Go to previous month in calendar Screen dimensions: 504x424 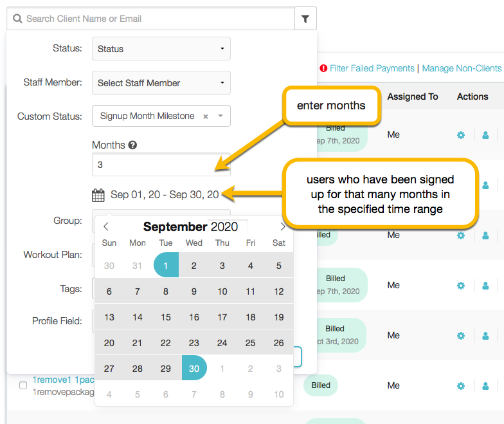click(x=106, y=226)
